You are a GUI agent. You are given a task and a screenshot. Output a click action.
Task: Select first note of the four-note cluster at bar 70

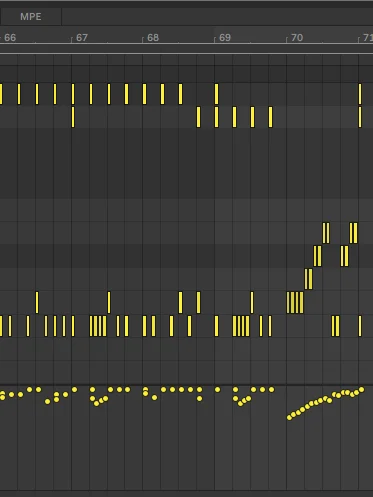[288, 303]
